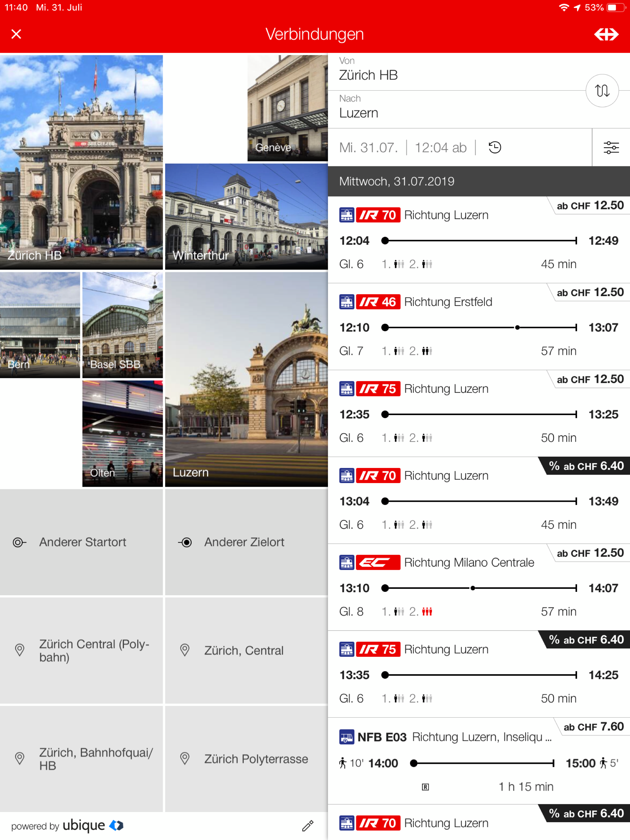Tap the Luzern station photo
Viewport: 630px width, 840px height.
246,379
